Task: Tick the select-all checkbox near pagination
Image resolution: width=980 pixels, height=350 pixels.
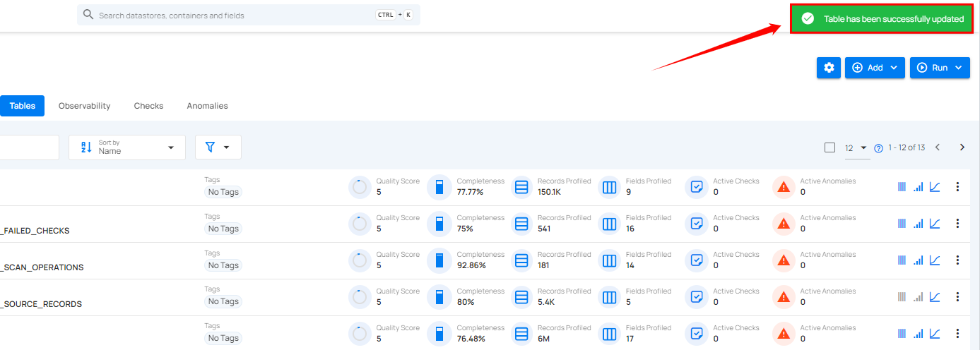Action: click(x=830, y=147)
